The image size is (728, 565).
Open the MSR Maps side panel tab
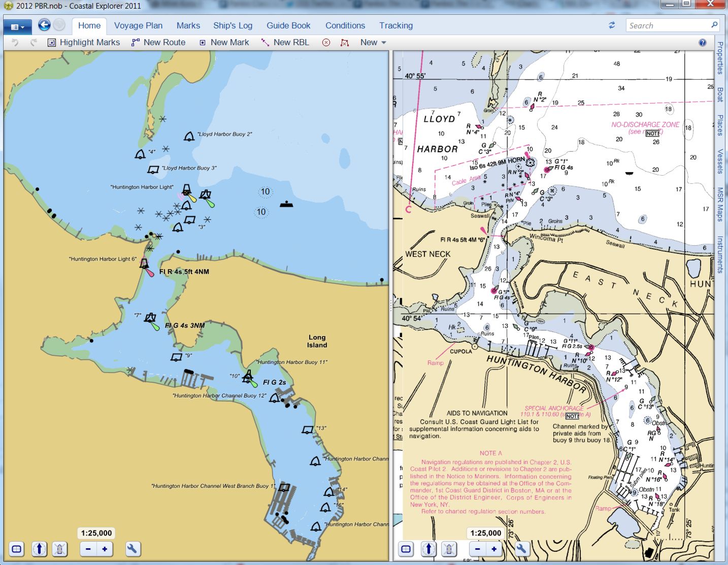coord(720,205)
